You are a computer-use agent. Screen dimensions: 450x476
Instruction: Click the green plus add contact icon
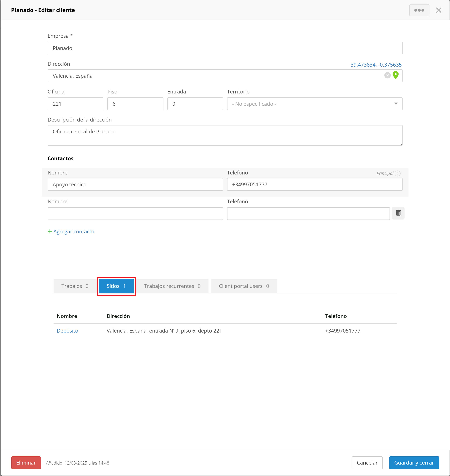(50, 231)
